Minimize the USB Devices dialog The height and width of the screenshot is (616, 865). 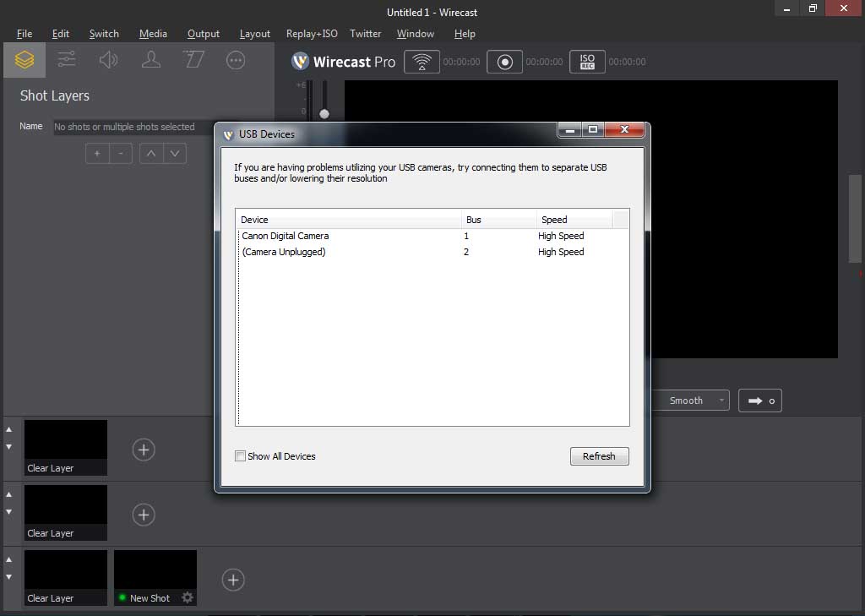click(x=570, y=130)
